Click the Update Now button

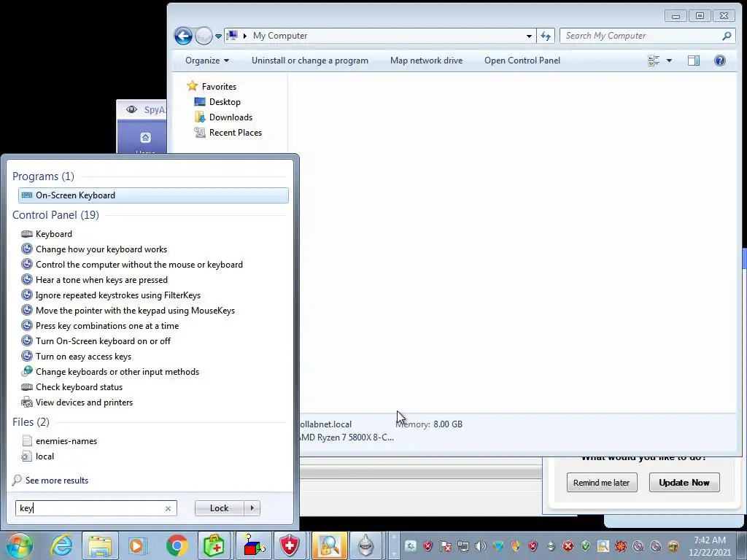684,483
